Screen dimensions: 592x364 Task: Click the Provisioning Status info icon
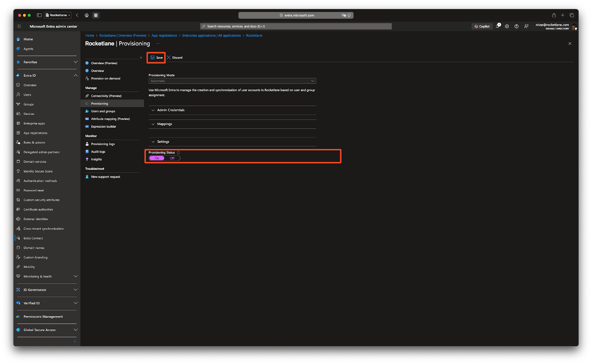point(178,153)
